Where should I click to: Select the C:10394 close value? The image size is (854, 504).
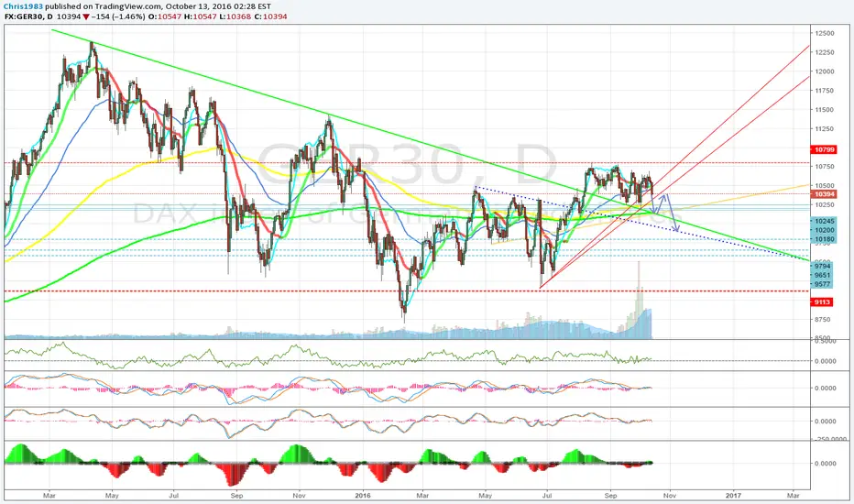(270, 16)
